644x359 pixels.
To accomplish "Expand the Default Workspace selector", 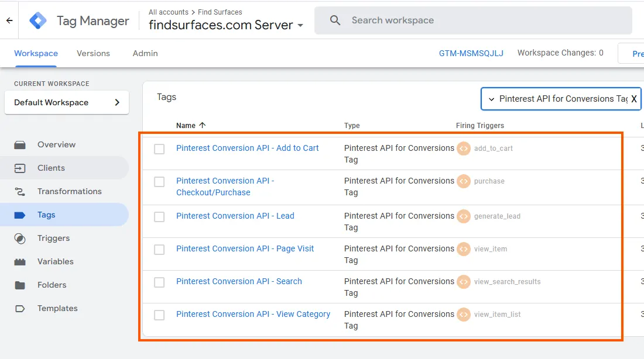I will [x=67, y=102].
